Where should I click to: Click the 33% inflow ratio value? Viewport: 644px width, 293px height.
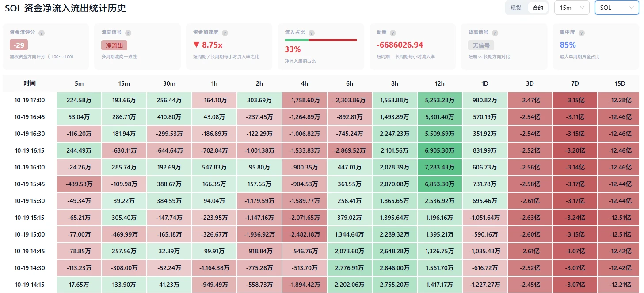point(293,49)
